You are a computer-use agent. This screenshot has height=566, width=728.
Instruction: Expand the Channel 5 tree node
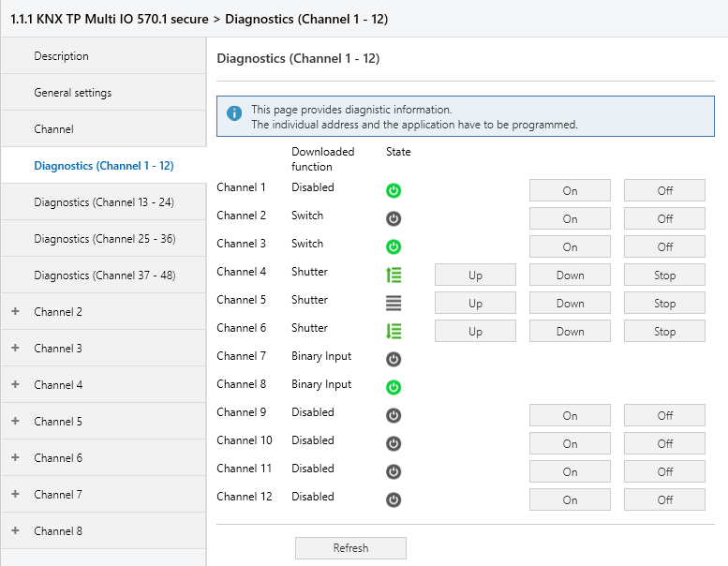[x=15, y=421]
